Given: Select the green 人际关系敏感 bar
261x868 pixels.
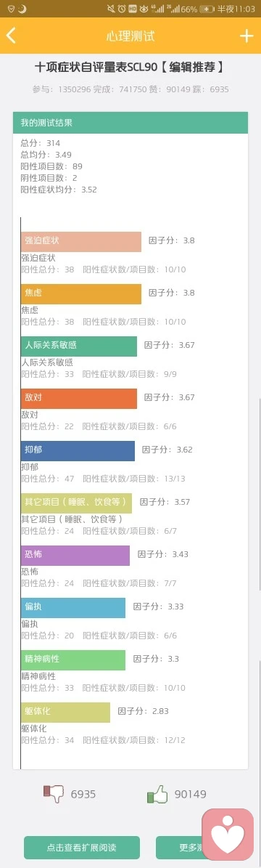Looking at the screenshot, I should (x=78, y=346).
